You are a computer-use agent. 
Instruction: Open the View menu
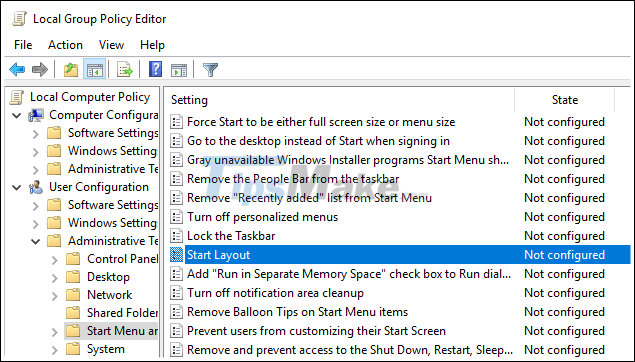(111, 45)
